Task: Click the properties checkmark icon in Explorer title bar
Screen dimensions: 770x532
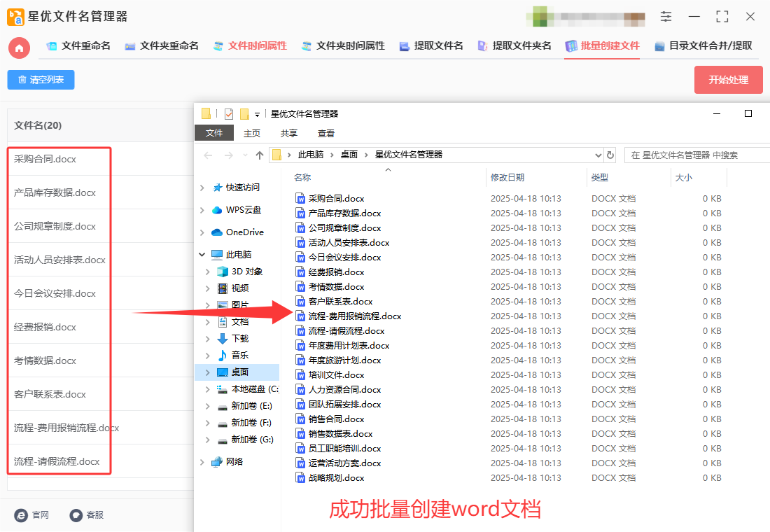Action: tap(229, 114)
